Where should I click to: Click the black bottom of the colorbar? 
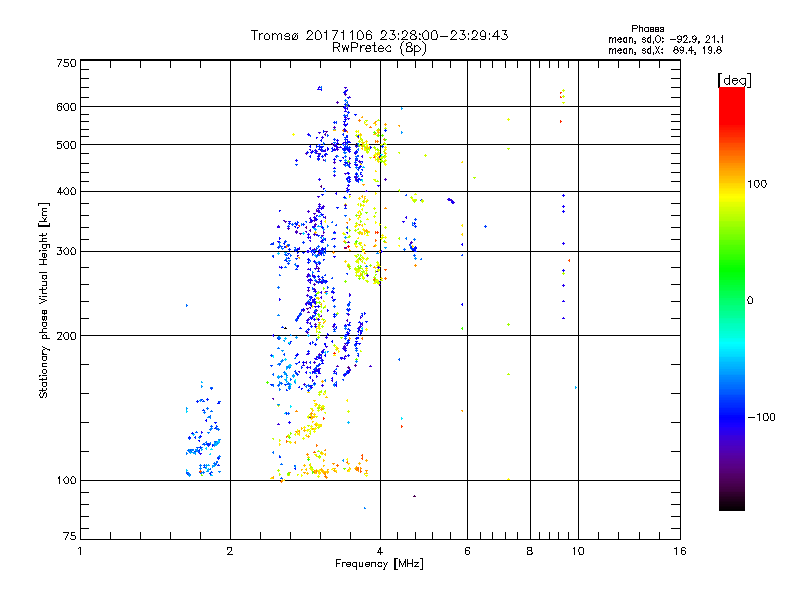(732, 503)
